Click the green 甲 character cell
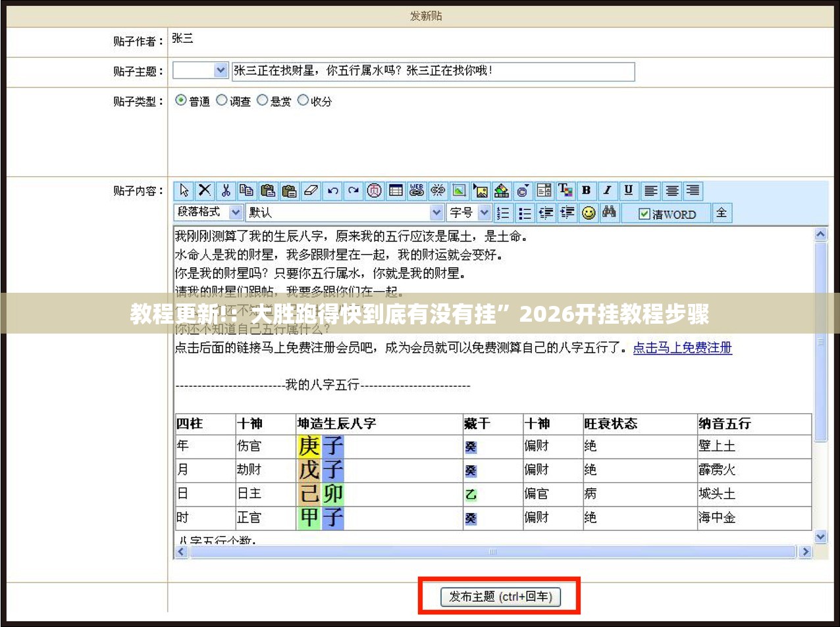 pyautogui.click(x=309, y=518)
